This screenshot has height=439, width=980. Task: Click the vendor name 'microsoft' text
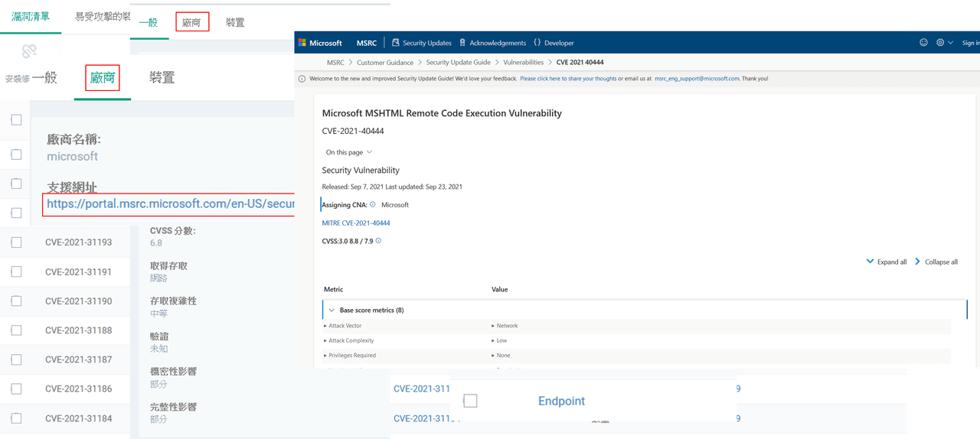72,156
